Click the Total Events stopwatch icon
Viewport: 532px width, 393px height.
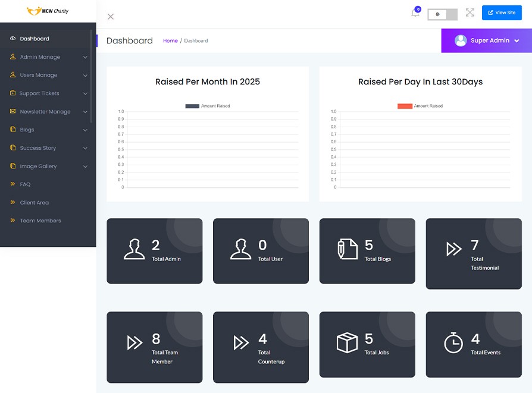click(453, 343)
